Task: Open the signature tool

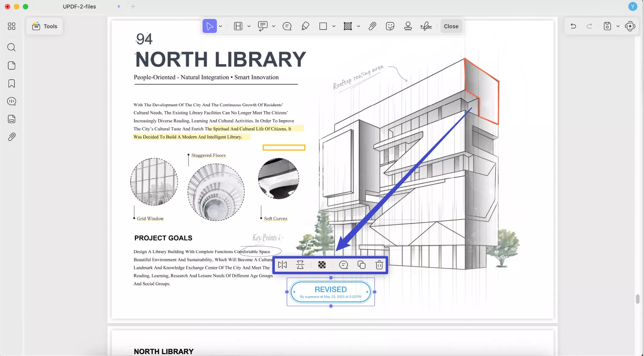Action: [426, 26]
